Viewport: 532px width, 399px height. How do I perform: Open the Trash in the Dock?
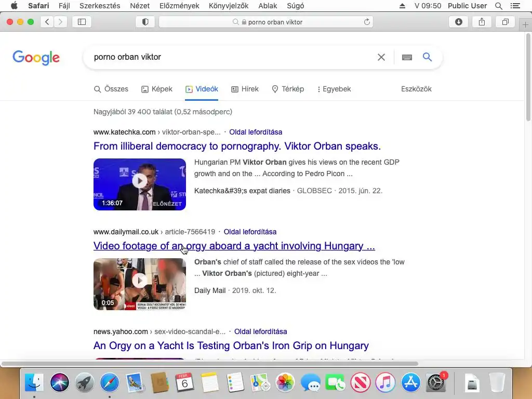click(x=497, y=382)
